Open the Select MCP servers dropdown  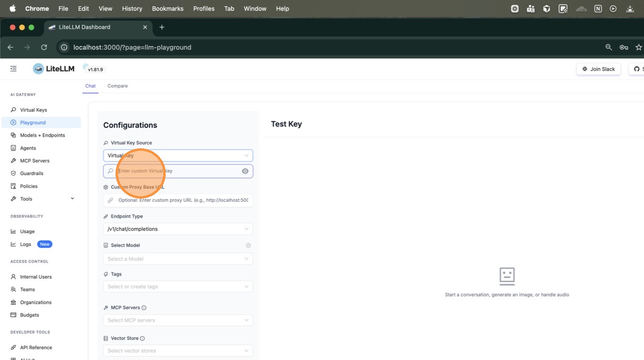click(x=178, y=320)
